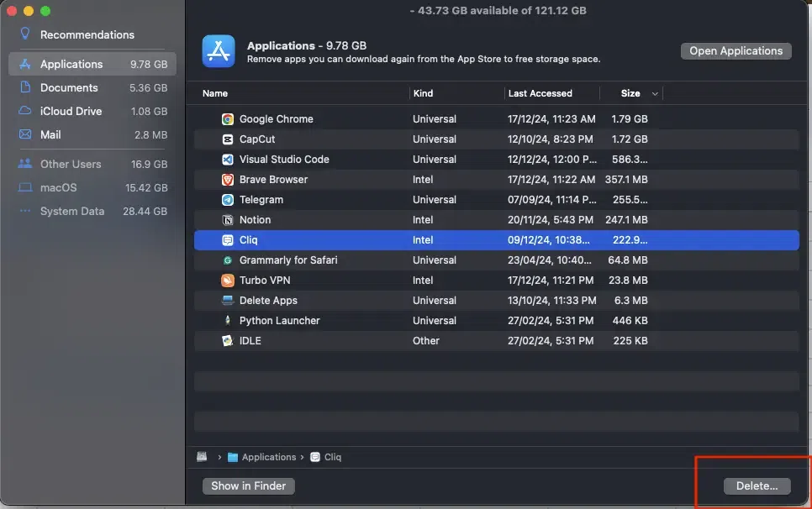Click the Grammarly for Safari icon
The image size is (812, 509).
(x=227, y=260)
